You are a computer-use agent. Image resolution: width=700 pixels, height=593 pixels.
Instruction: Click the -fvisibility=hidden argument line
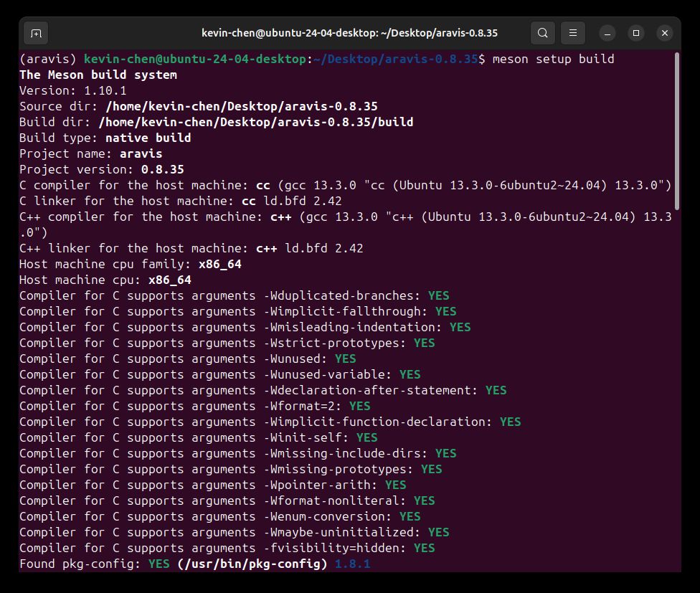(x=227, y=548)
